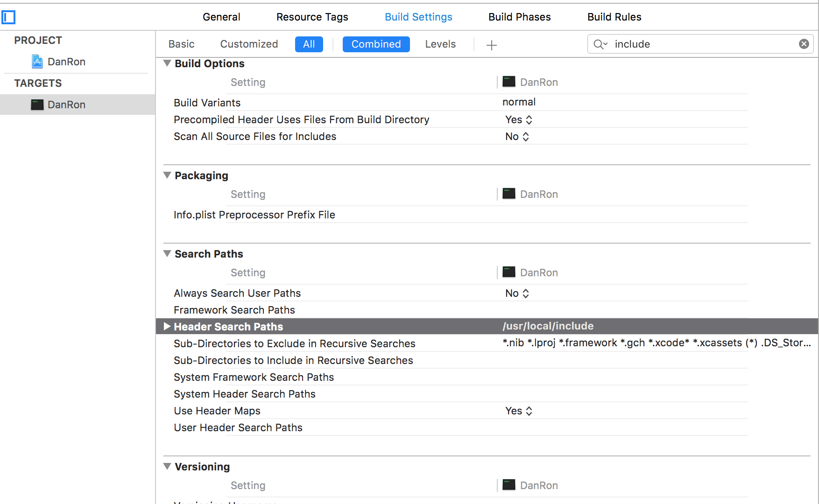Click DanRon column icon under Versioning
Screen dimensions: 819x504
pos(509,485)
